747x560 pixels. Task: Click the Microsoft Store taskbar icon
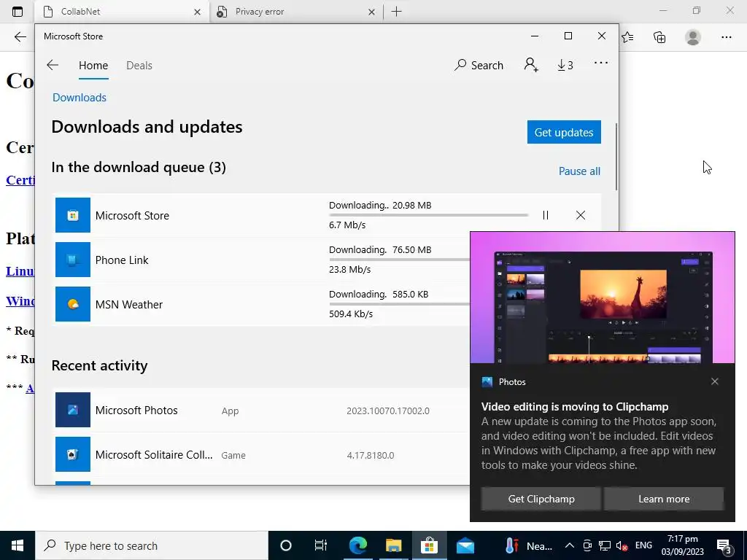(x=429, y=545)
